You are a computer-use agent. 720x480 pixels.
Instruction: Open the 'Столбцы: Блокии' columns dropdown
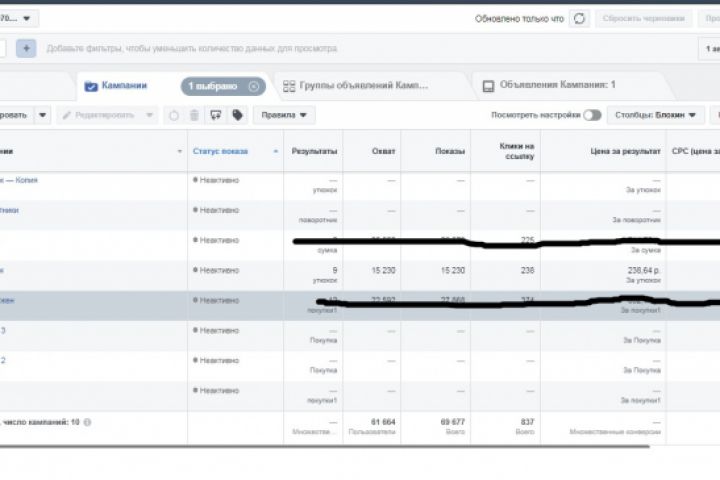click(x=655, y=115)
